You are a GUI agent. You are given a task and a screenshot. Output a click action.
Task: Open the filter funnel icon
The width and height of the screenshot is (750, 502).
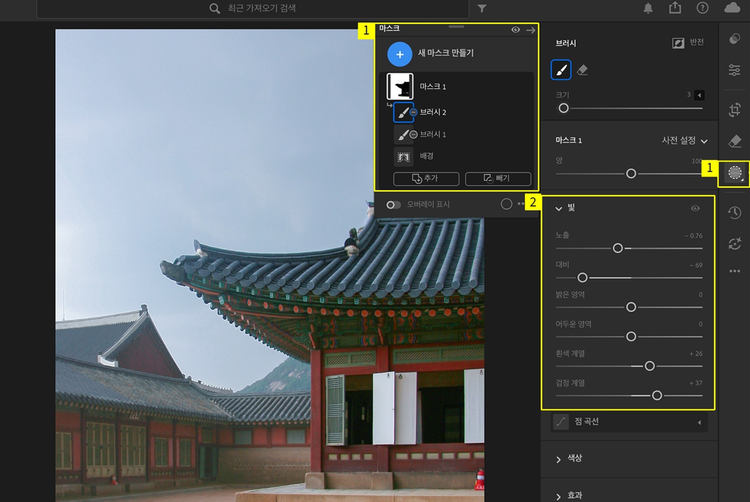(482, 9)
